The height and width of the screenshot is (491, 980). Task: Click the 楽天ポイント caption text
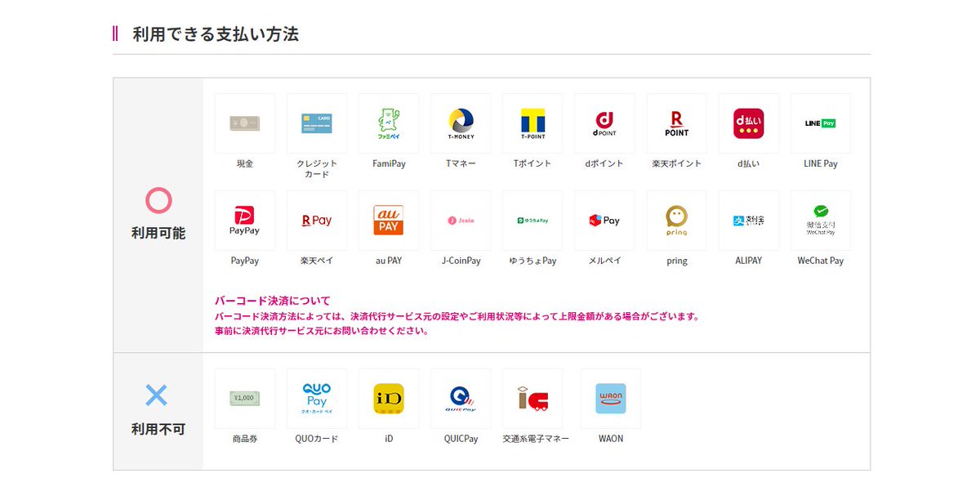[x=677, y=163]
